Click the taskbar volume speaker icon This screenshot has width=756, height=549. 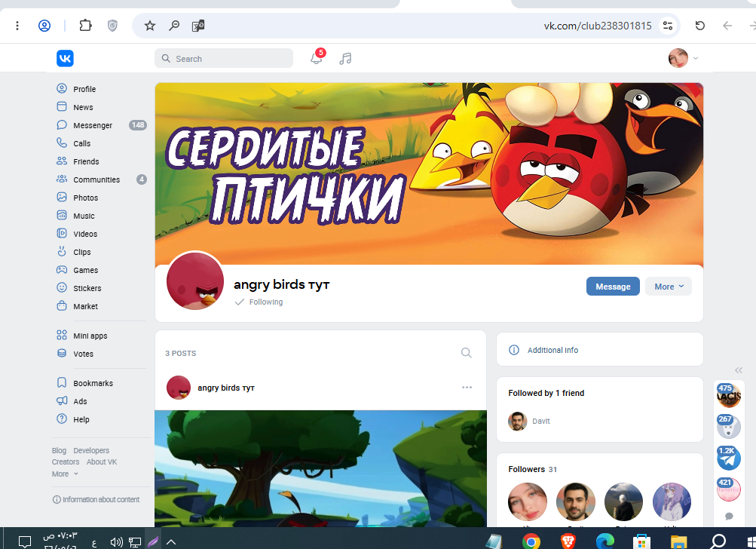pyautogui.click(x=116, y=542)
